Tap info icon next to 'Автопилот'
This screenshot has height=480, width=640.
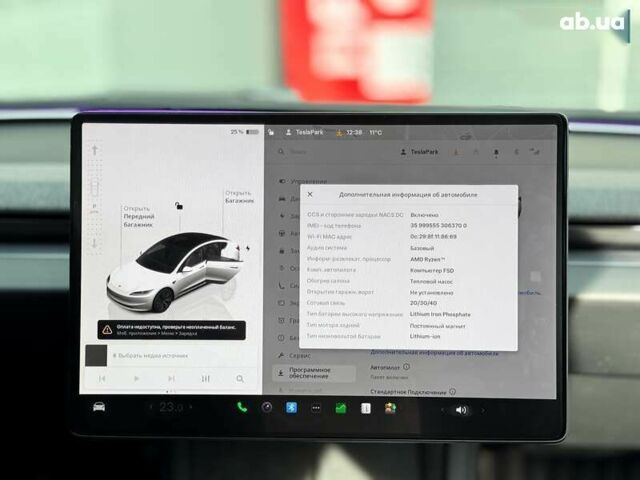coord(406,367)
